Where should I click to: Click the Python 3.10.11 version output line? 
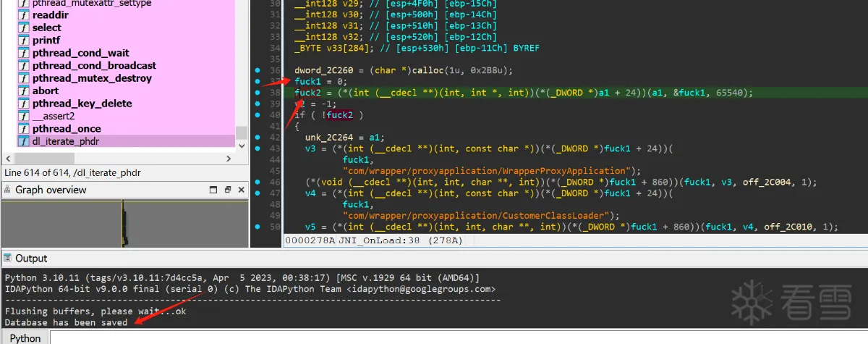pos(242,278)
